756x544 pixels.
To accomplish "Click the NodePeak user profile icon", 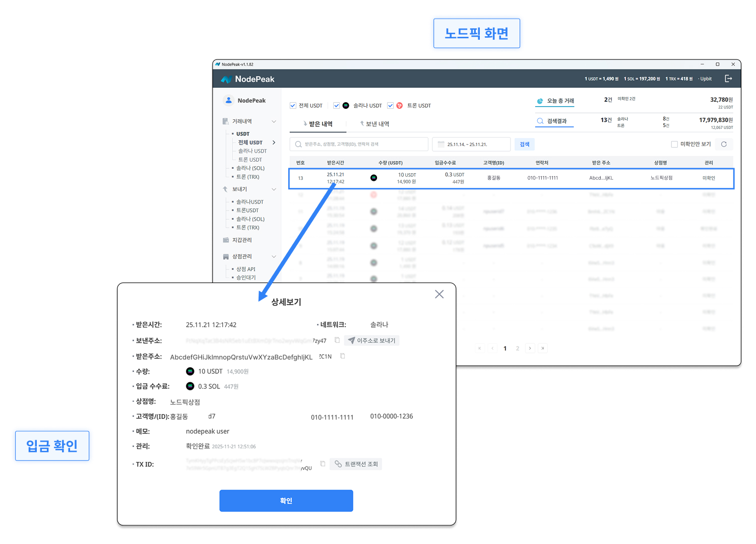I will pos(229,100).
